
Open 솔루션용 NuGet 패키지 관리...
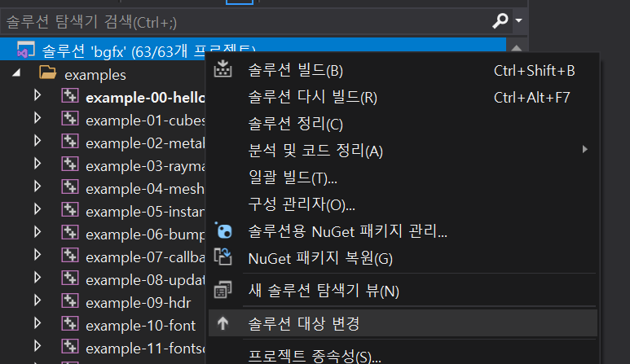click(403, 231)
